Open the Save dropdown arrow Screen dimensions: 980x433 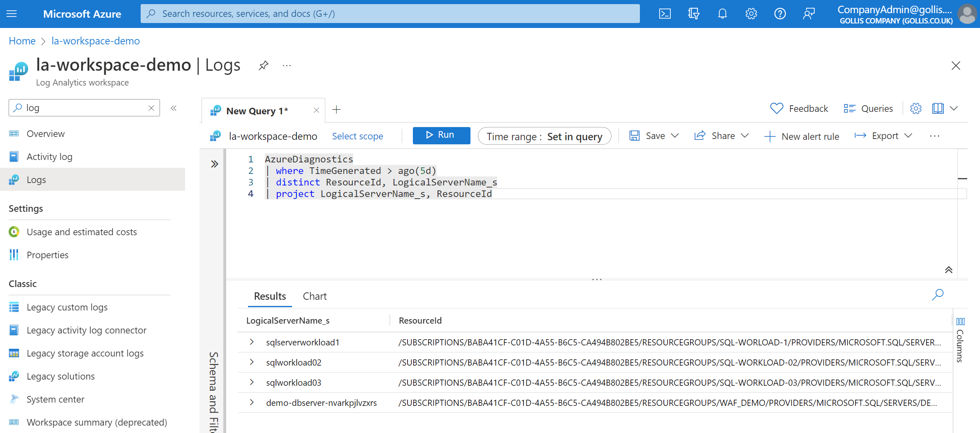pos(675,135)
